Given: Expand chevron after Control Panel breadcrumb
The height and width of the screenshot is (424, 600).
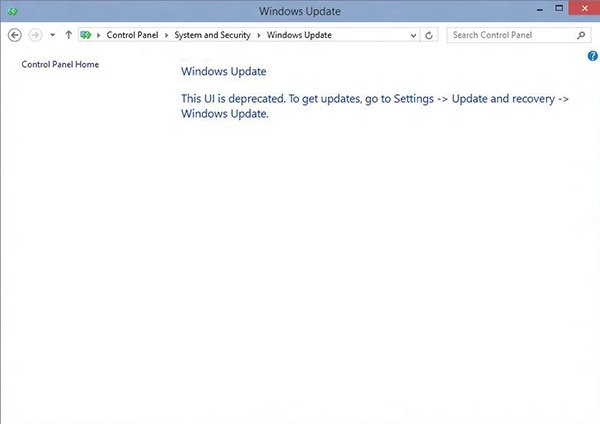Looking at the screenshot, I should [x=166, y=35].
